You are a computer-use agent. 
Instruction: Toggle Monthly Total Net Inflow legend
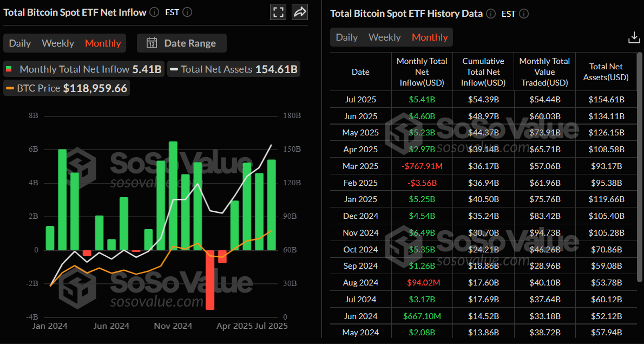84,69
